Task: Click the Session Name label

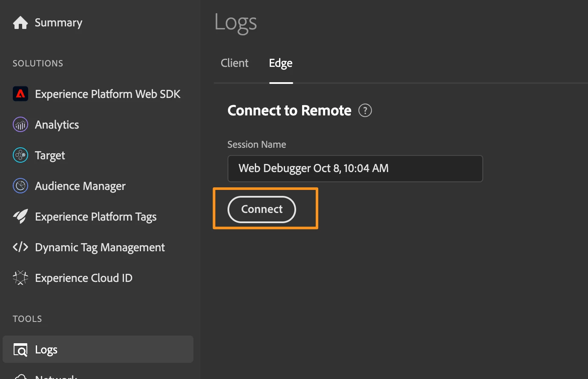Action: point(257,144)
